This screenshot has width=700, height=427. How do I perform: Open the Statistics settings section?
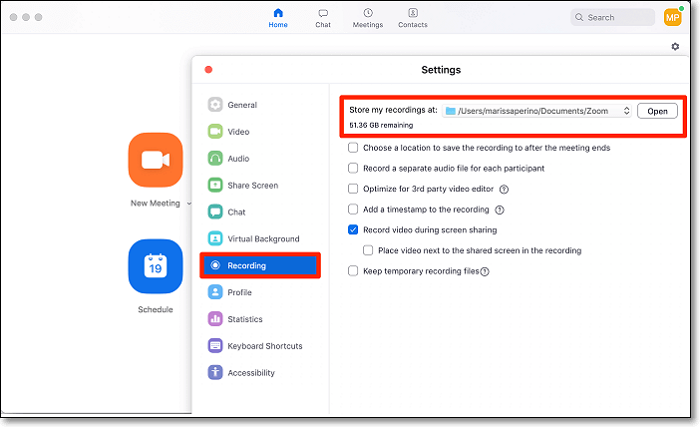[x=244, y=319]
